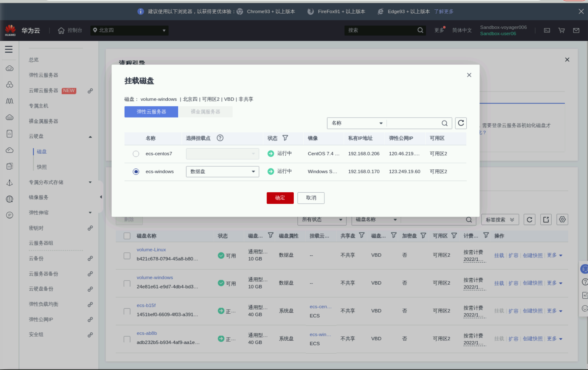Collapse the left navigation panel
This screenshot has width=588, height=370.
click(x=101, y=197)
